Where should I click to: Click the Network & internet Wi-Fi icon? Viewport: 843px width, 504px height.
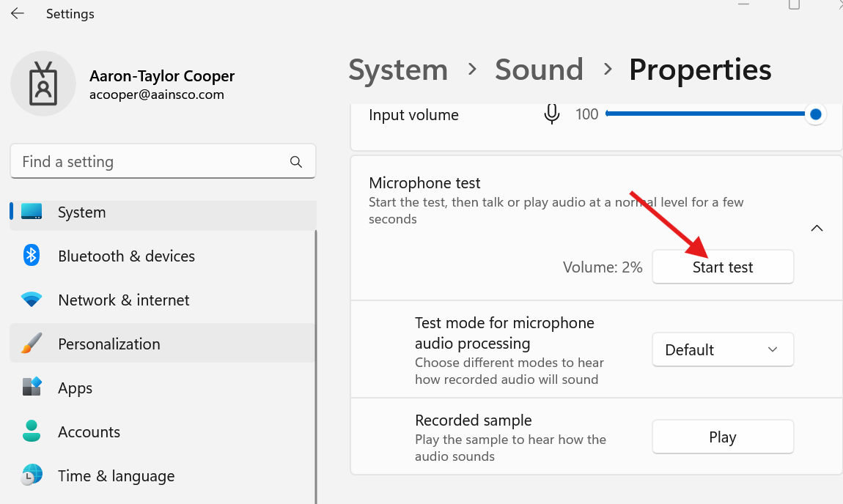coord(32,300)
